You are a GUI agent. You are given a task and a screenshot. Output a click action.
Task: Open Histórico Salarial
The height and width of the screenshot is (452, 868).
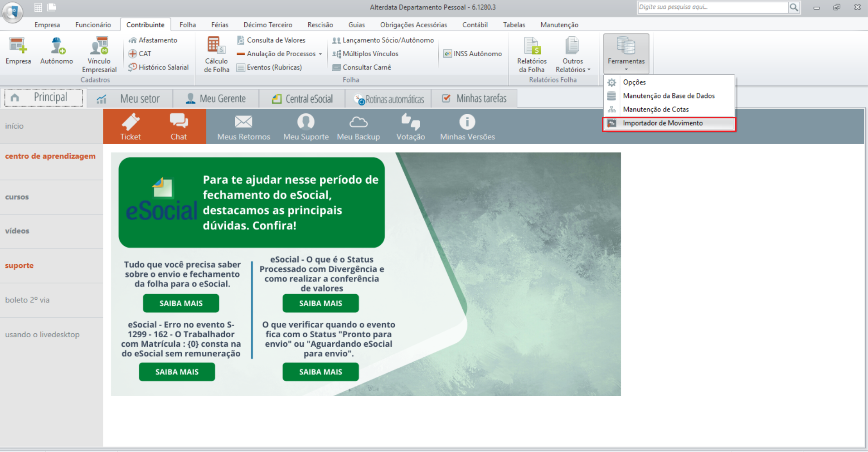click(x=158, y=67)
